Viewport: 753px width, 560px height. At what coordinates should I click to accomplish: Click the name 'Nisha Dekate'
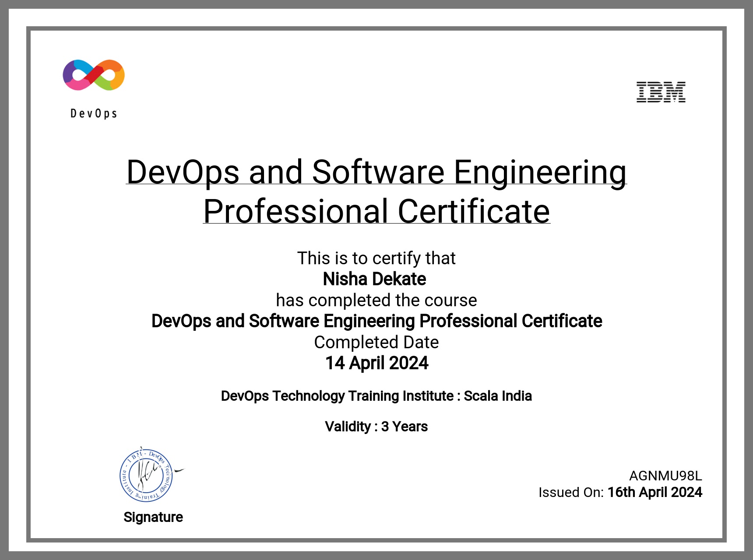[x=375, y=279]
